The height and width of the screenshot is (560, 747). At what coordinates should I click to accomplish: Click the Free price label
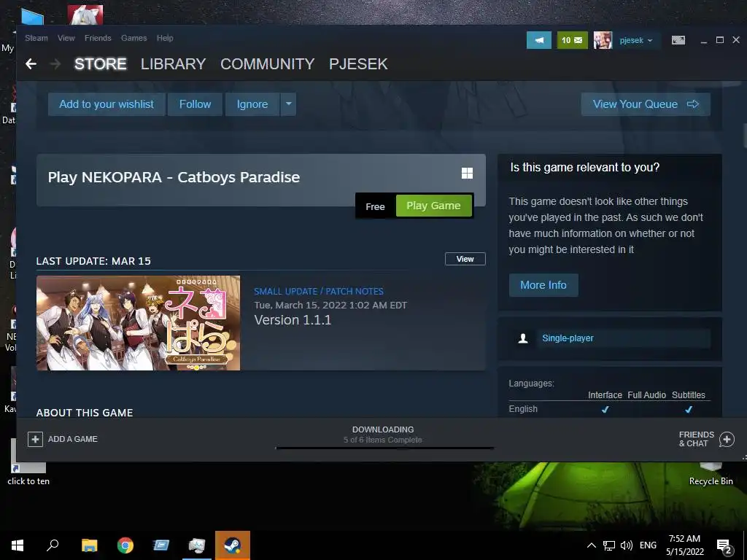tap(375, 206)
